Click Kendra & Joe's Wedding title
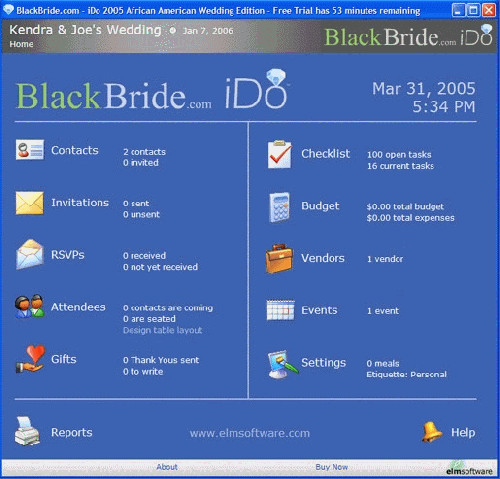The image size is (500, 479). coord(85,30)
